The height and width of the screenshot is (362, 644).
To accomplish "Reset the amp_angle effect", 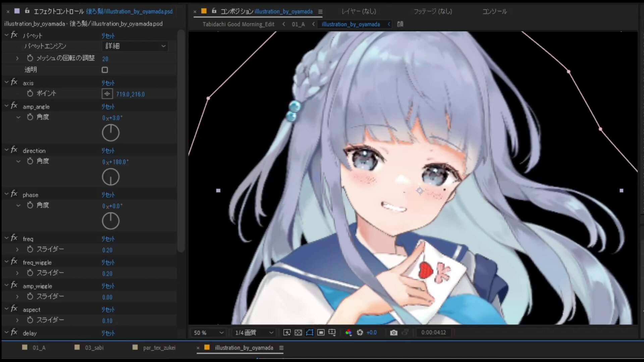I will click(108, 107).
